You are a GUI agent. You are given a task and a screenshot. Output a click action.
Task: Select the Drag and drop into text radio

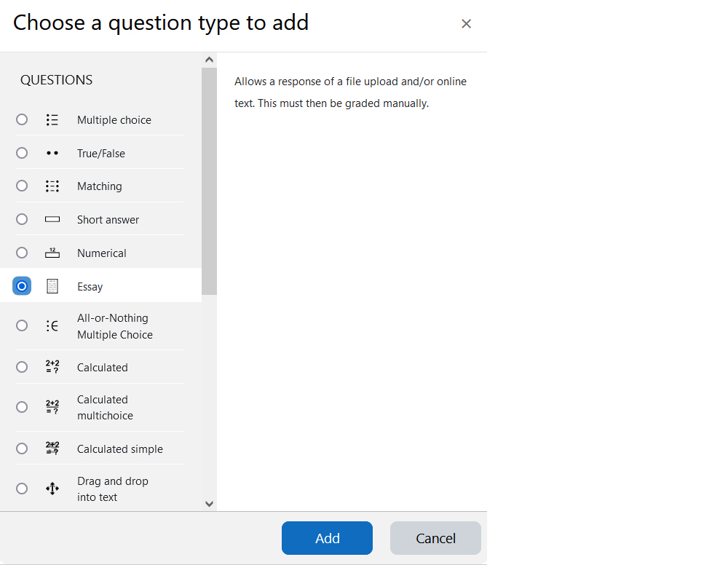click(22, 489)
